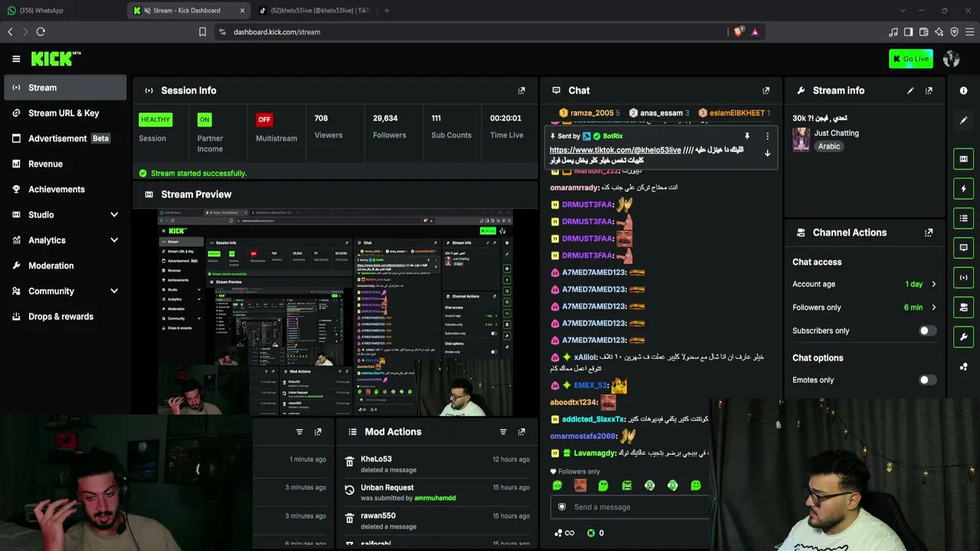Click the green Go Live button

coord(911,59)
